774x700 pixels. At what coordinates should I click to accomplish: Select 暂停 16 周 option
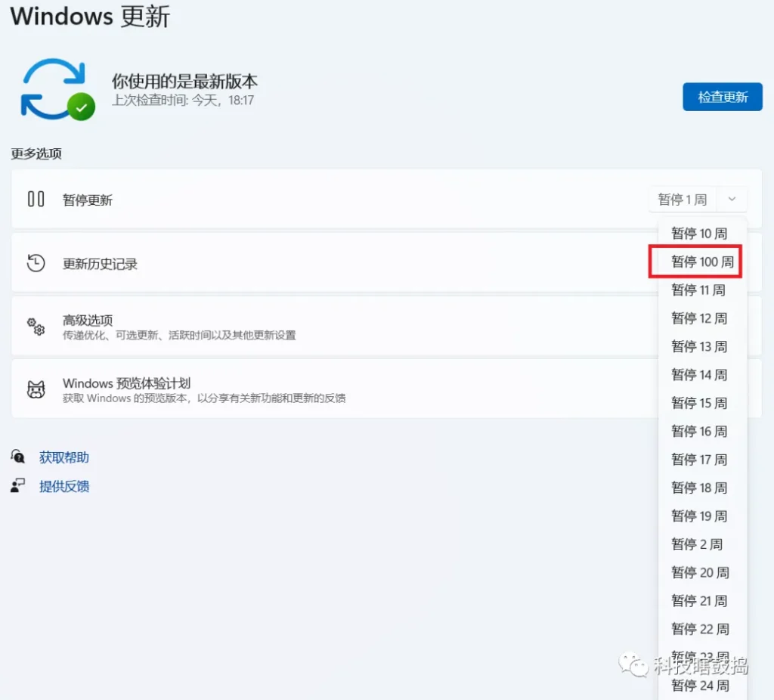click(699, 431)
